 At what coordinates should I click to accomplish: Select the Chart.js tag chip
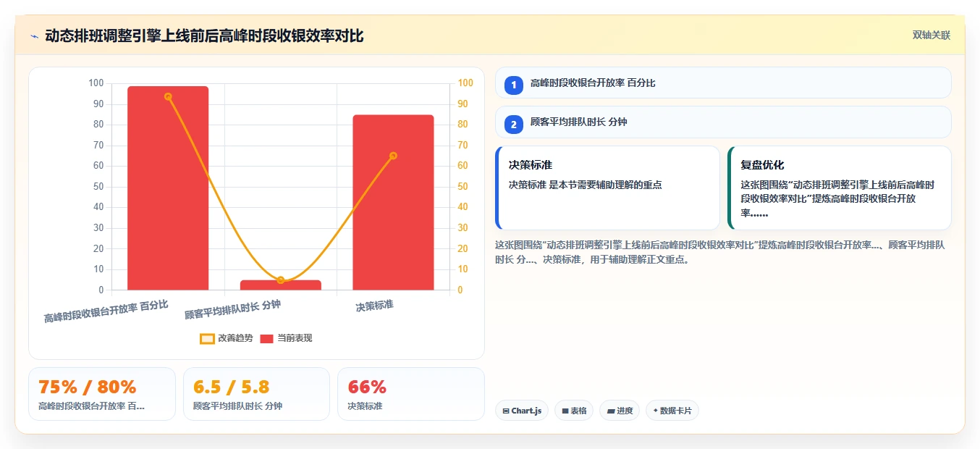click(x=522, y=411)
